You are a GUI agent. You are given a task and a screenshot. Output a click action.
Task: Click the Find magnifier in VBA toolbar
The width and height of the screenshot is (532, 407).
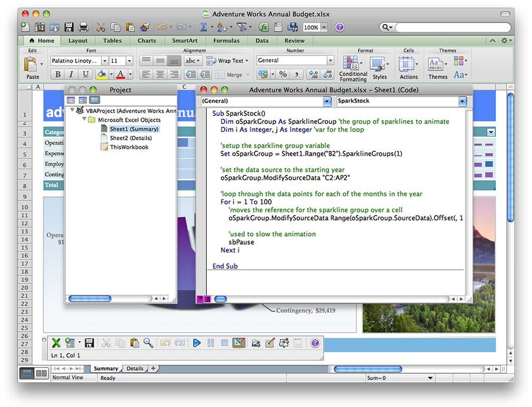(148, 343)
